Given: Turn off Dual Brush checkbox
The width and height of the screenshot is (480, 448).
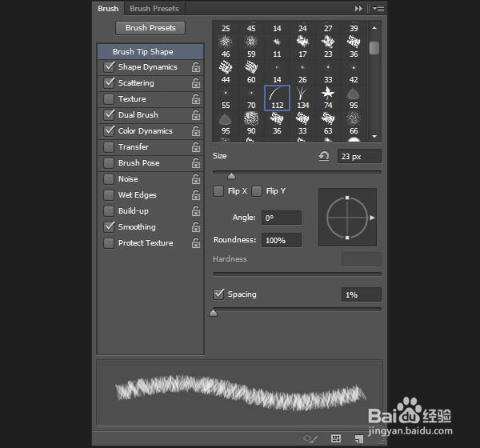Looking at the screenshot, I should 109,115.
